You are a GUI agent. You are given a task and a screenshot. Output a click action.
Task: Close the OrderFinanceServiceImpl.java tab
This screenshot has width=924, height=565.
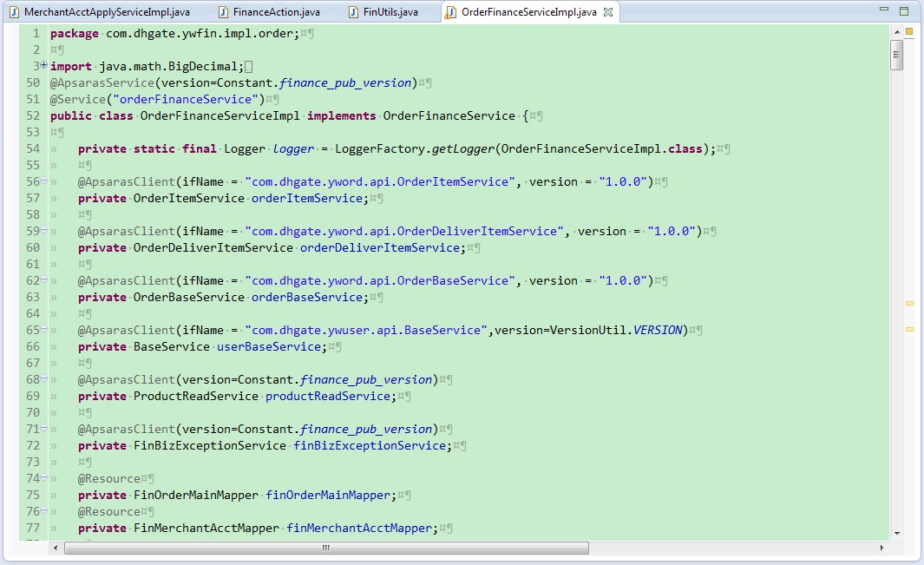pyautogui.click(x=608, y=12)
